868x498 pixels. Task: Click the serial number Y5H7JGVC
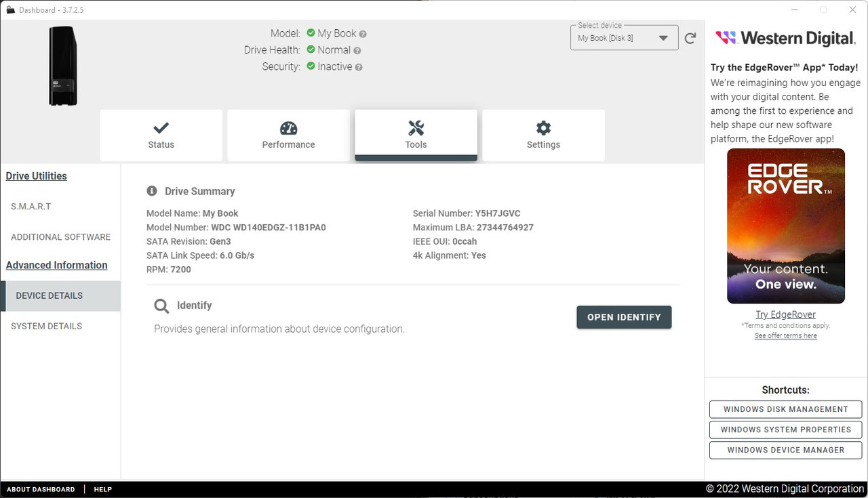498,213
